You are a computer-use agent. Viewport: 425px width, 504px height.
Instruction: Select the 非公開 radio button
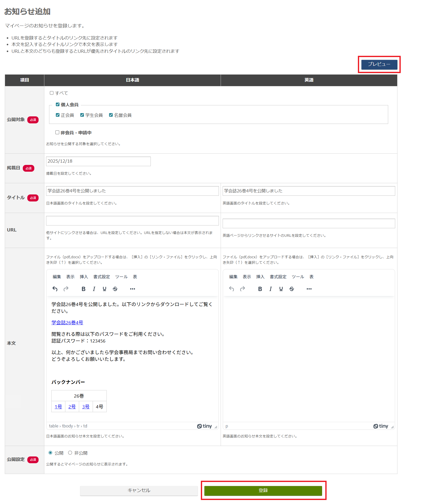70,452
